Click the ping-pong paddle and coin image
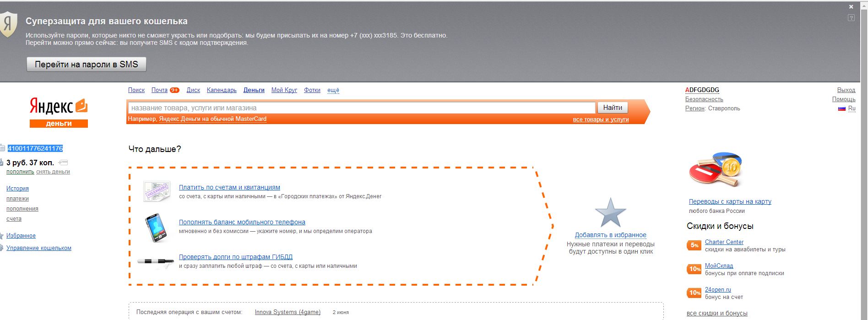This screenshot has height=320, width=868. click(x=716, y=169)
